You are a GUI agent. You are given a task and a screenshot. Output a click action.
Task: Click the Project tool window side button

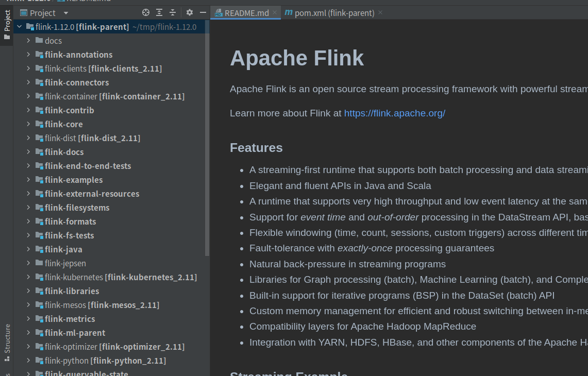coord(7,25)
